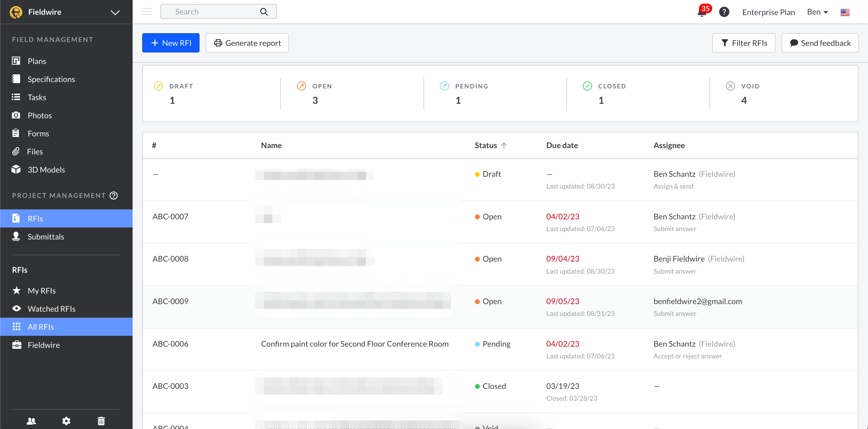Open Submittals in sidebar
Viewport: 868px width, 429px height.
click(x=66, y=237)
